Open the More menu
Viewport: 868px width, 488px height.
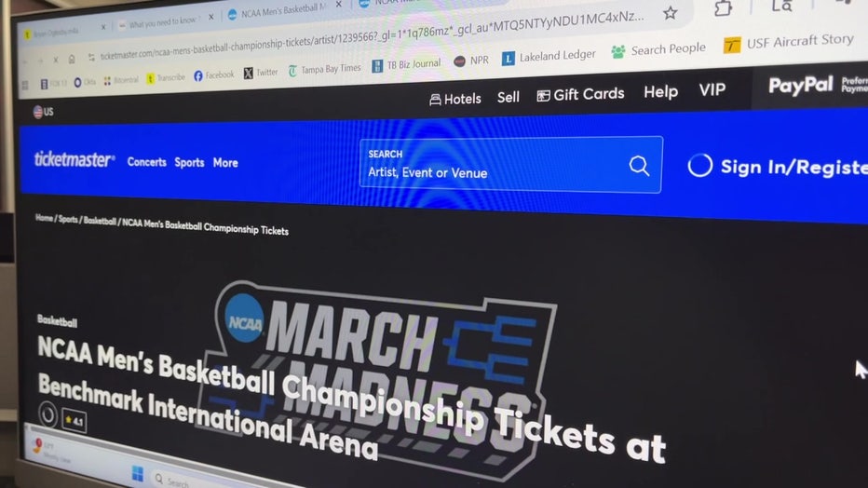pyautogui.click(x=225, y=163)
